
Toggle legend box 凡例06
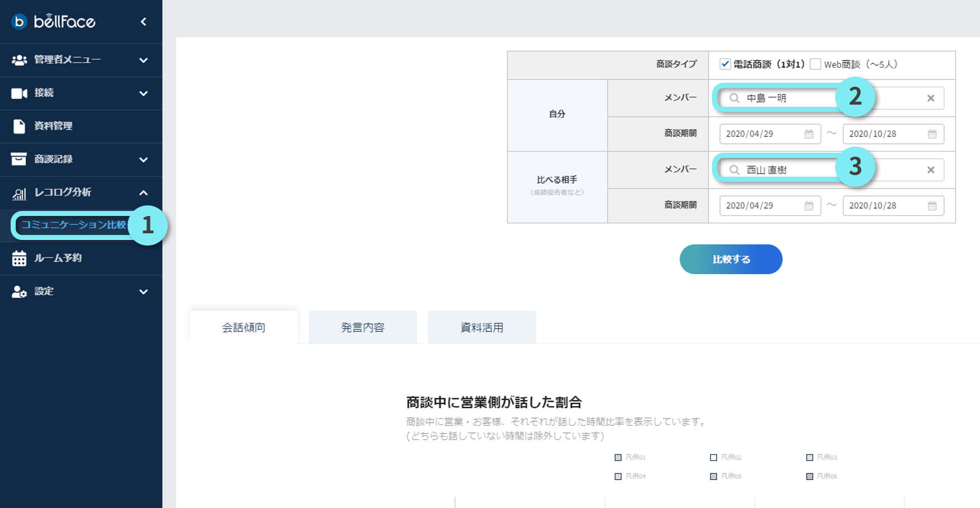[x=809, y=477]
